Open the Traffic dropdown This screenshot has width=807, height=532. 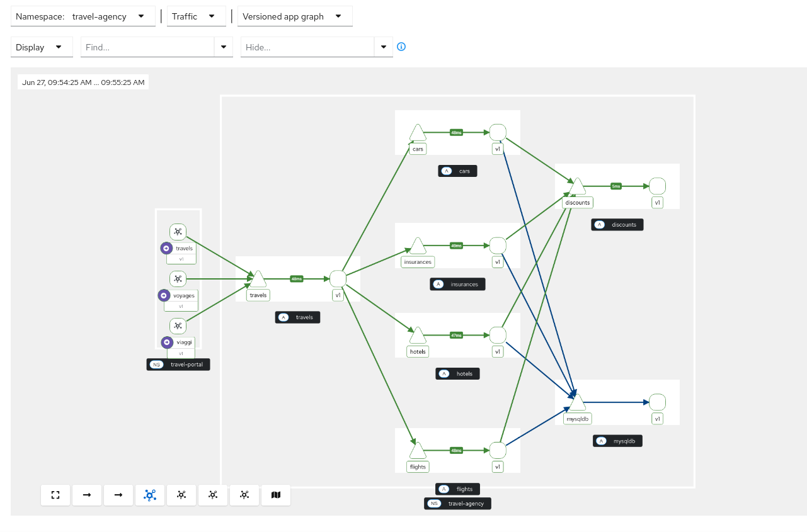pyautogui.click(x=196, y=16)
